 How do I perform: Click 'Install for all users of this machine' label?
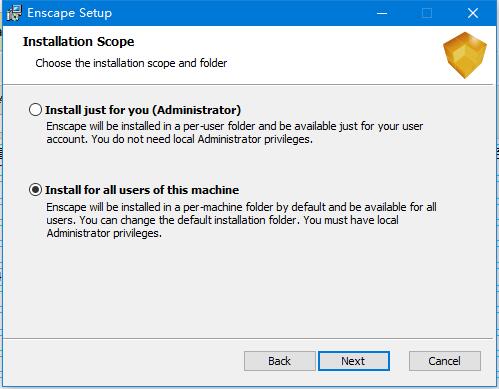pos(142,190)
